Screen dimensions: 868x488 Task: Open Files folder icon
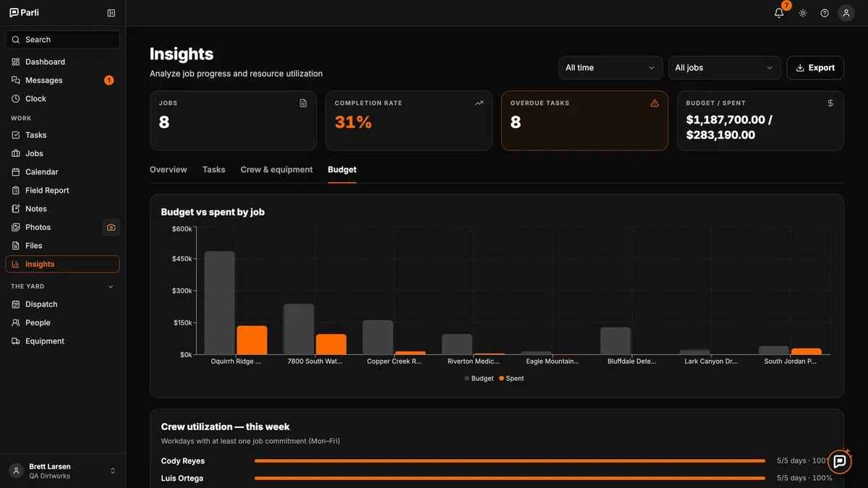click(16, 246)
